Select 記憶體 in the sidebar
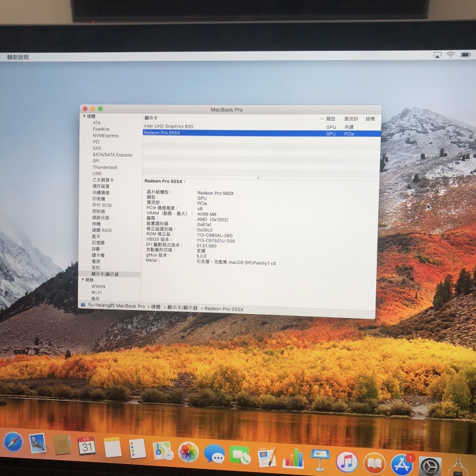This screenshot has height=476, width=476. 98,243
